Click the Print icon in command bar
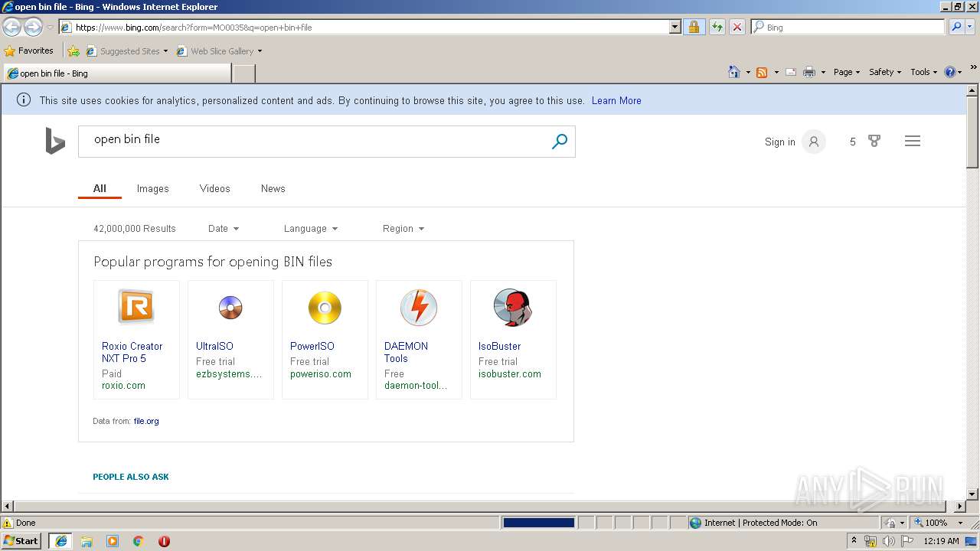The height and width of the screenshot is (551, 980). pos(808,72)
